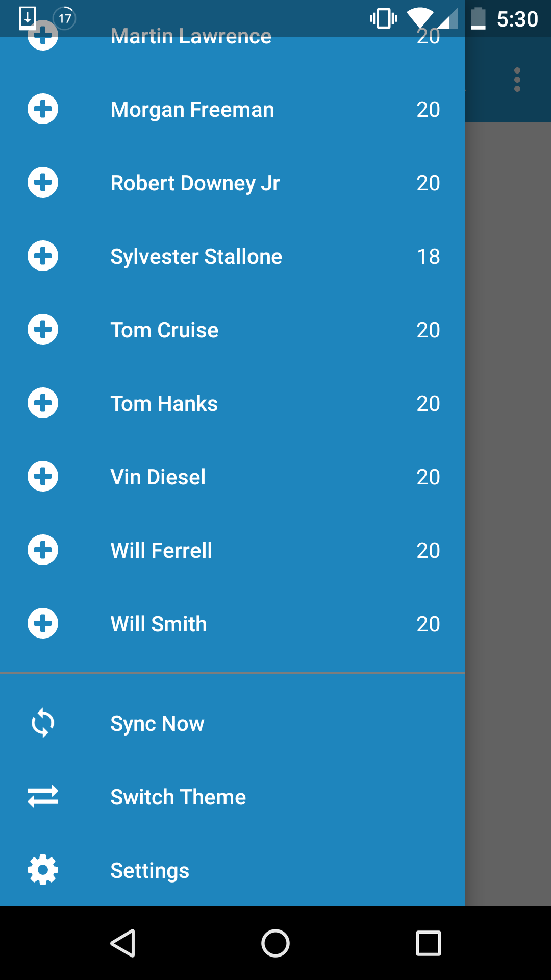Tap the plus icon beside Morgan Freeman

pyautogui.click(x=43, y=109)
